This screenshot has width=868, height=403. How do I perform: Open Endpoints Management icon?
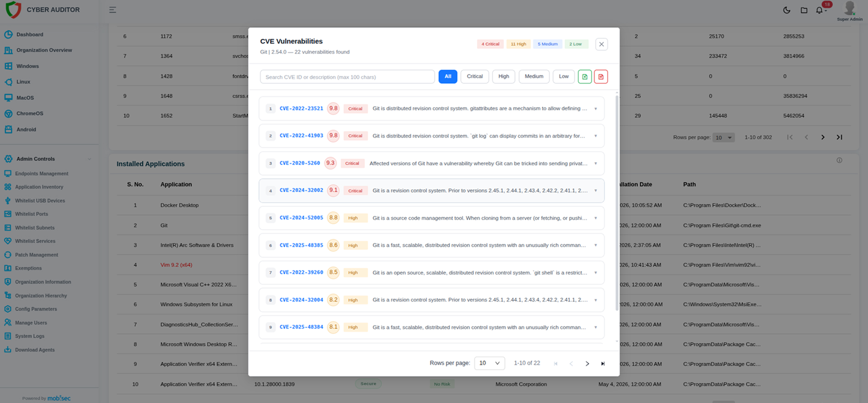(8, 174)
